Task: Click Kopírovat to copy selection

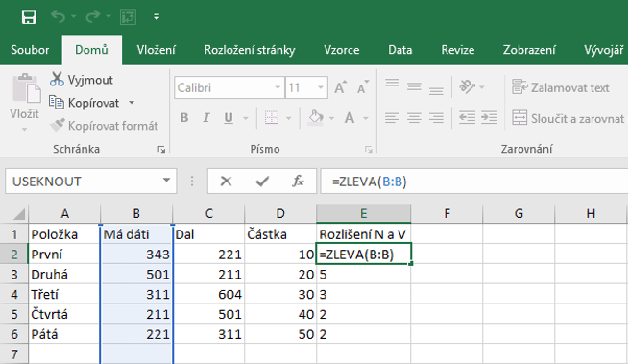Action: pyautogui.click(x=85, y=103)
